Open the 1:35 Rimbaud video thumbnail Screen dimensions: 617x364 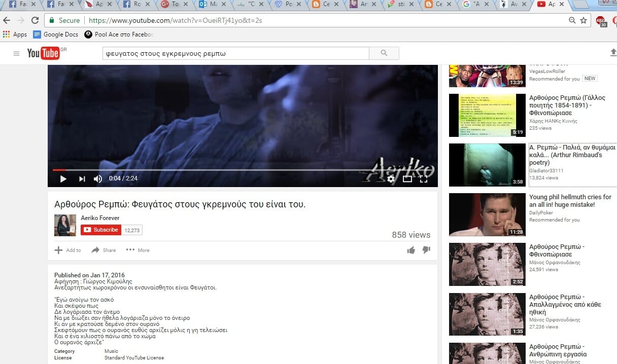point(487,314)
